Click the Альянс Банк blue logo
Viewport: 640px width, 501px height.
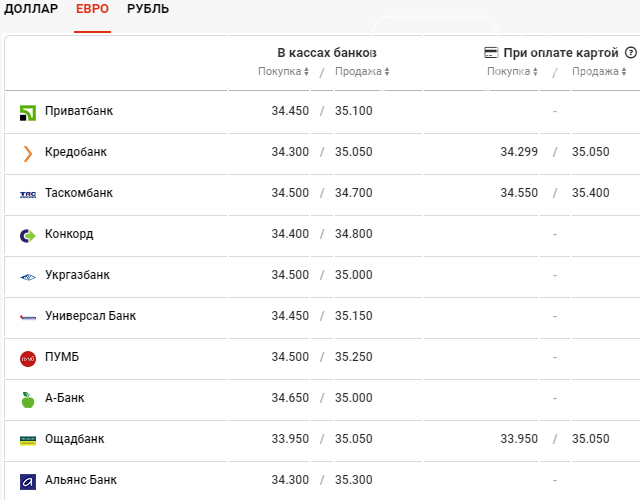click(28, 482)
